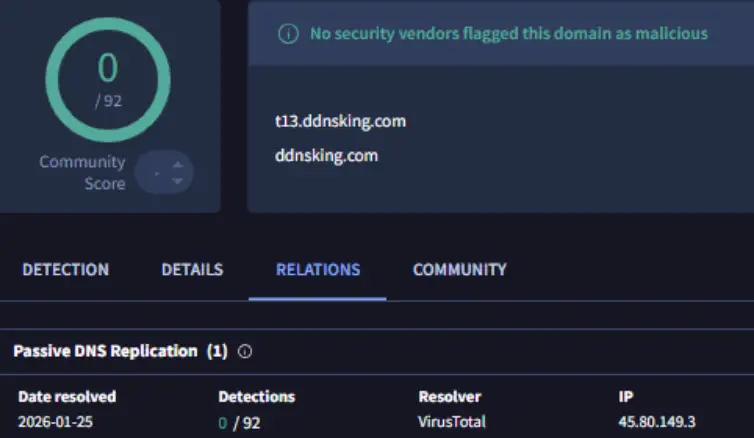This screenshot has height=438, width=754.
Task: Click the Date resolved column header
Action: [x=67, y=397]
